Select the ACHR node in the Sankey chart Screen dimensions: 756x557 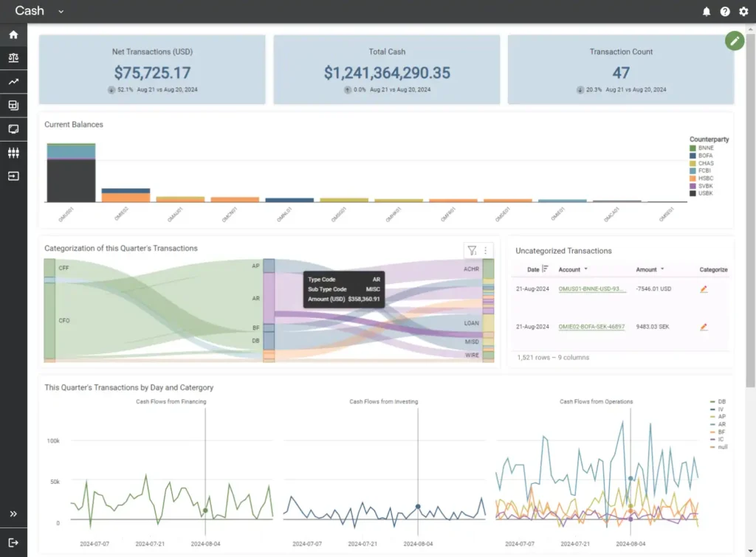(489, 269)
